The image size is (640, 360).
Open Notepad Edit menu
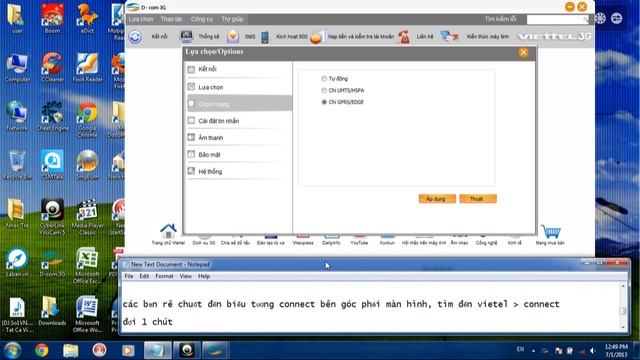point(144,276)
